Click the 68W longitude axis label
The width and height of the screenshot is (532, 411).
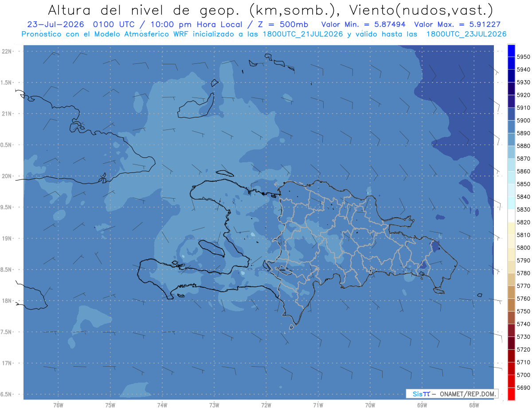click(x=474, y=406)
